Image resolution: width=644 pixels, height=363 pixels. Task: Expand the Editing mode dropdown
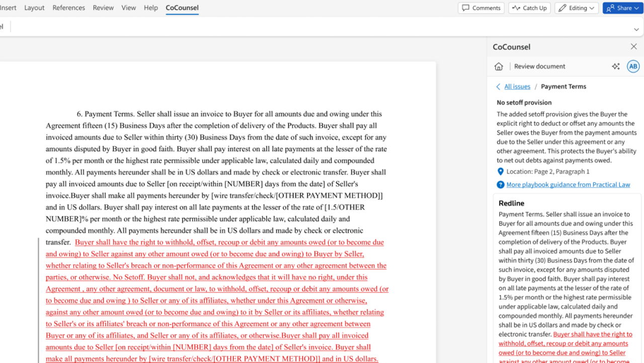(577, 8)
